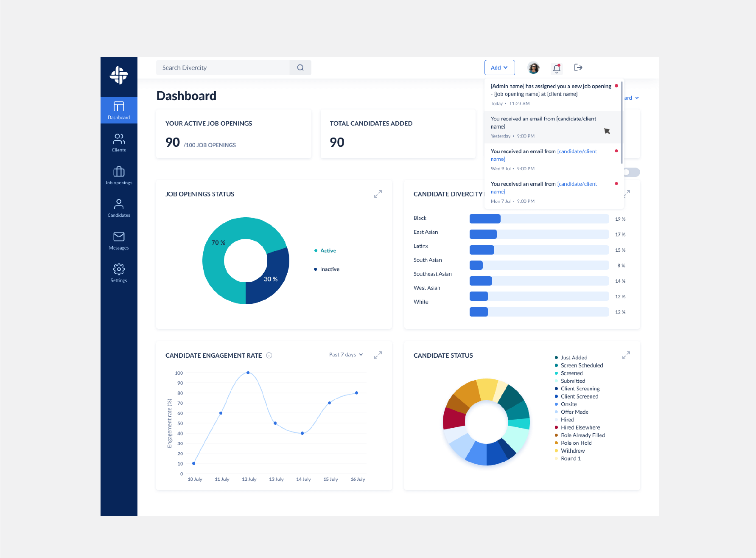756x558 pixels.
Task: Open Messages from the sidebar
Action: tap(119, 241)
